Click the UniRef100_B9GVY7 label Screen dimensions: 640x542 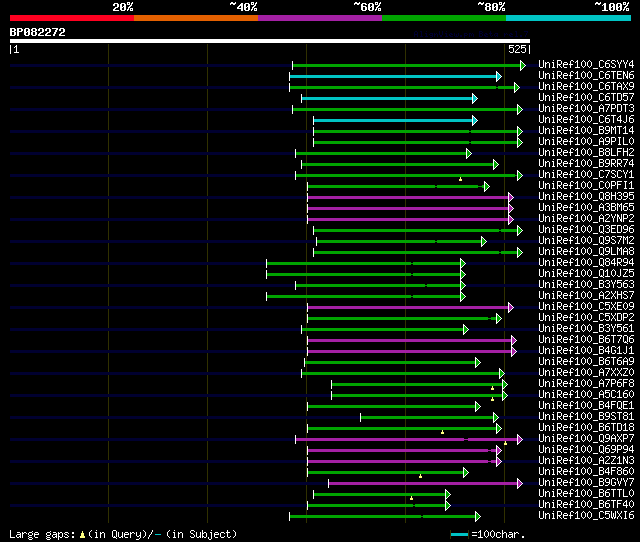586,483
